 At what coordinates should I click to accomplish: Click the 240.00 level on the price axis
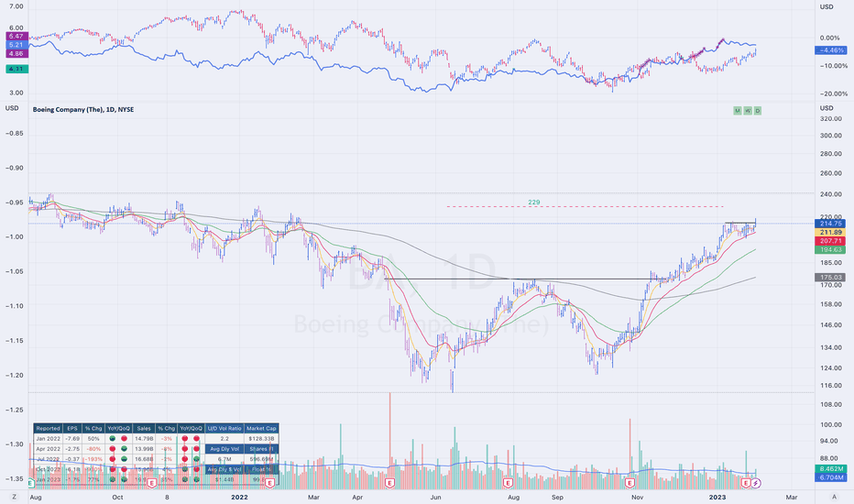point(830,194)
